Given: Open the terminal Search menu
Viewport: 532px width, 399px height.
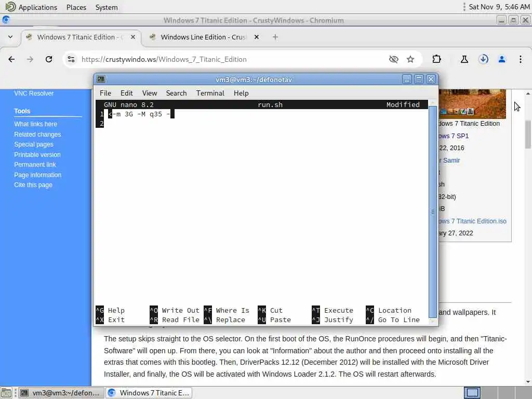Looking at the screenshot, I should click(176, 93).
